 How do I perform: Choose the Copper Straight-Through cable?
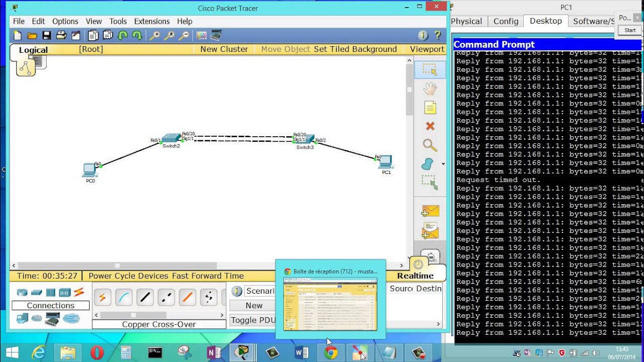click(145, 298)
